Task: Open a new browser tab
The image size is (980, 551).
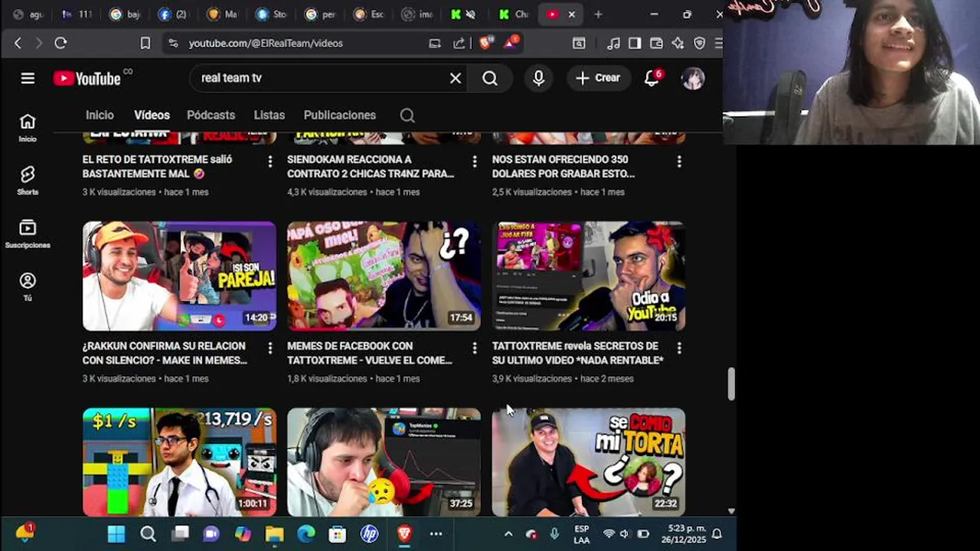Action: pyautogui.click(x=598, y=14)
